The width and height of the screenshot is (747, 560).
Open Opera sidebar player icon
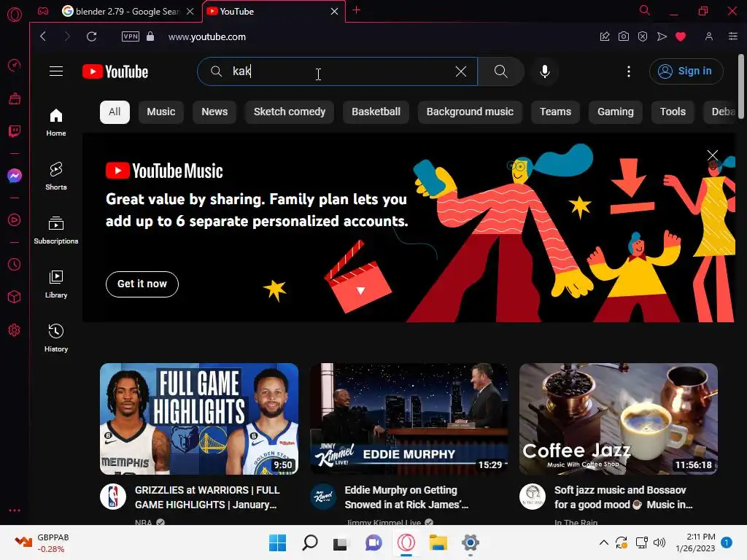point(15,220)
